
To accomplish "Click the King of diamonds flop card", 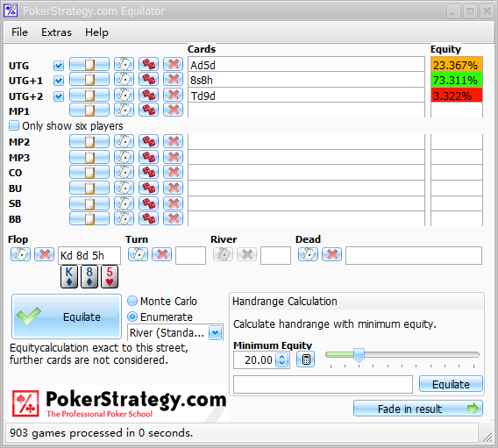I will coord(69,277).
